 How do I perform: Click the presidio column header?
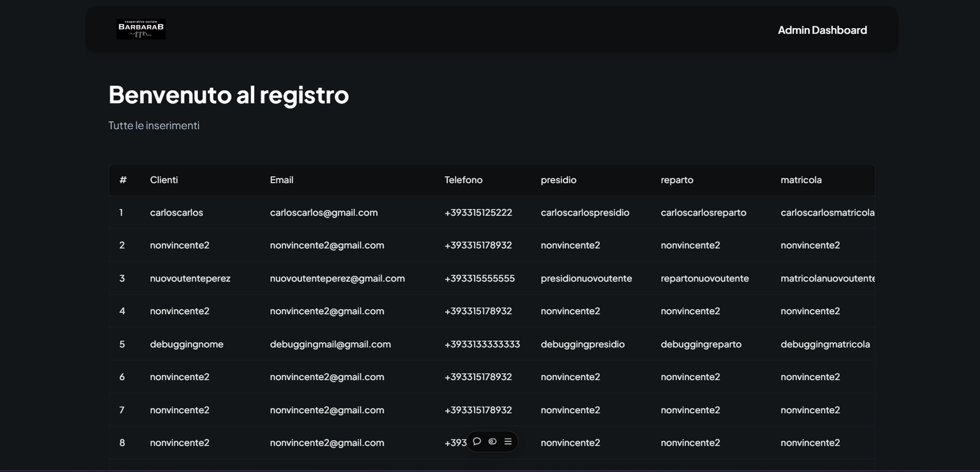pyautogui.click(x=559, y=180)
